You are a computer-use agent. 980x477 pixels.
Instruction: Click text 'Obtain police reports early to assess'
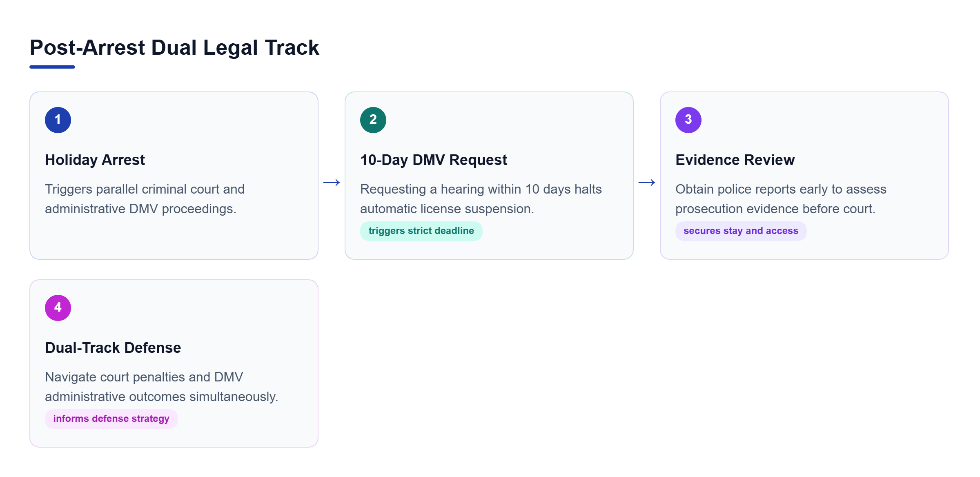point(781,189)
